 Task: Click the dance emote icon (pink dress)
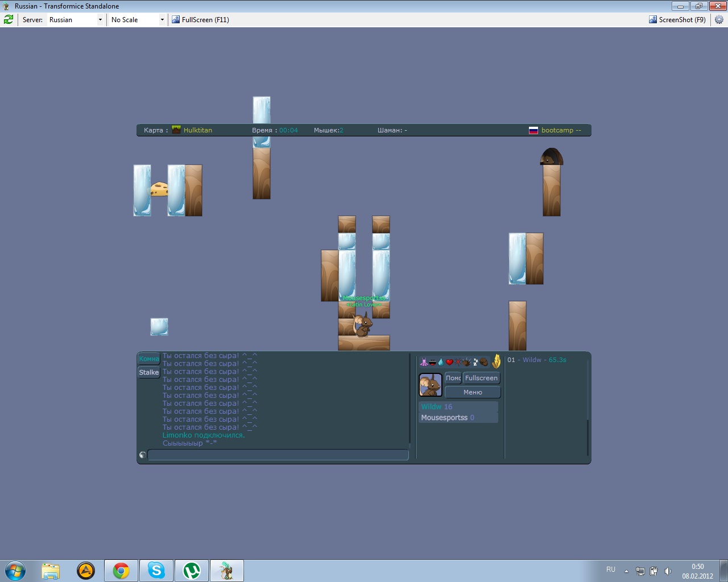(424, 362)
